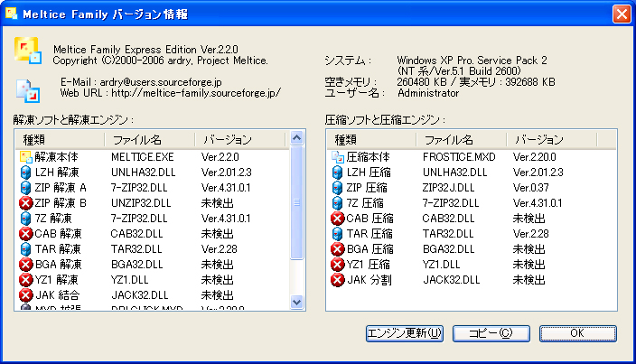Sort extraction list by ファイル名 column

point(150,140)
